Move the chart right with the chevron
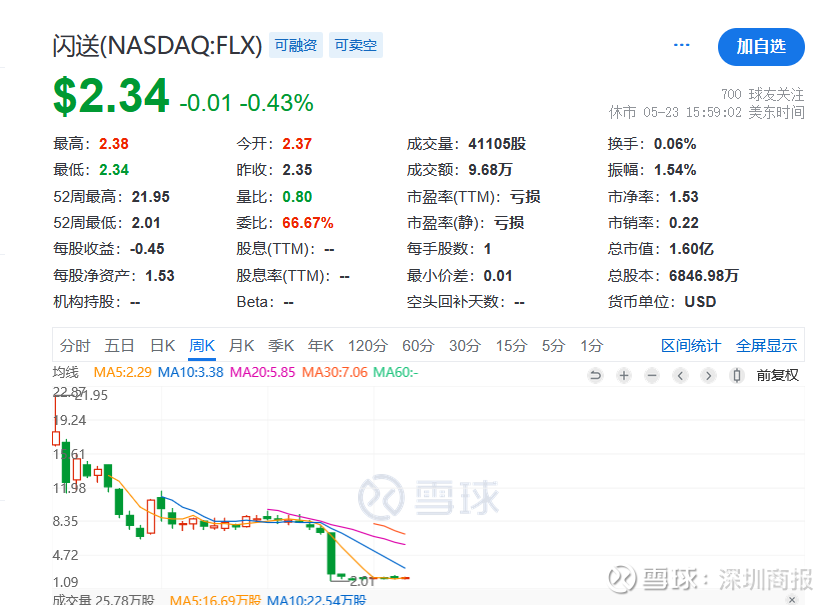The width and height of the screenshot is (838, 605). tap(709, 376)
